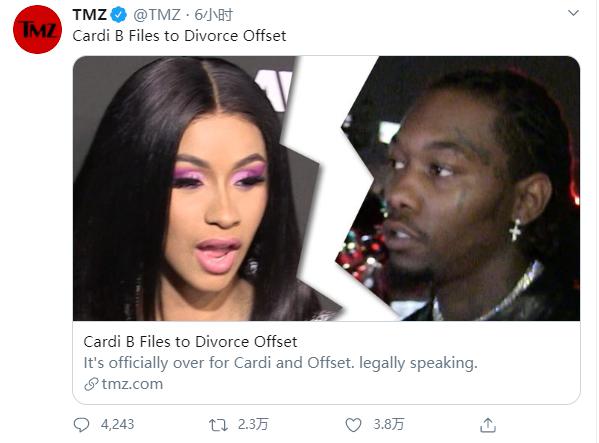This screenshot has width=599, height=443.
Task: Open the tmz.com link
Action: coord(132,384)
